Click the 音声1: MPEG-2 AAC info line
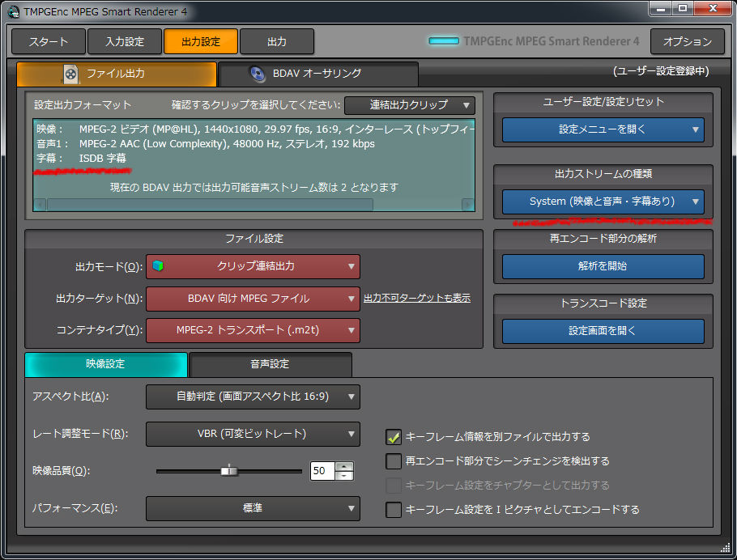This screenshot has height=560, width=737. [x=206, y=144]
